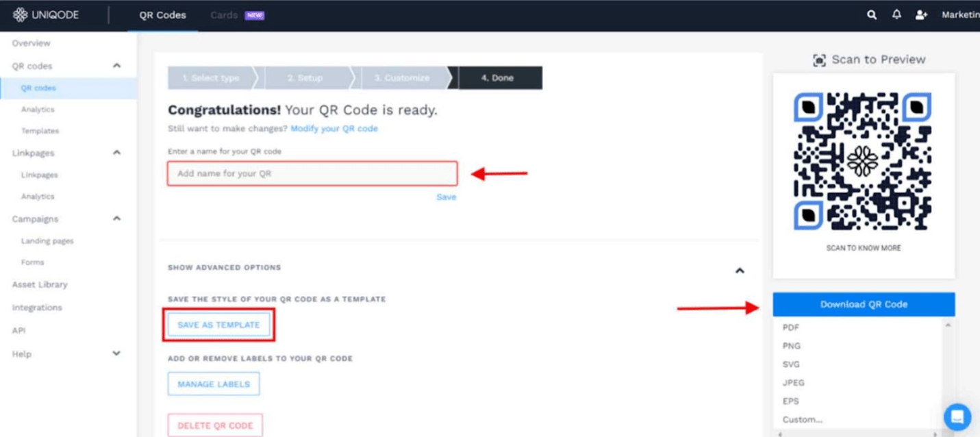Click the Delete QR Code button
This screenshot has height=437, width=980.
pos(215,425)
